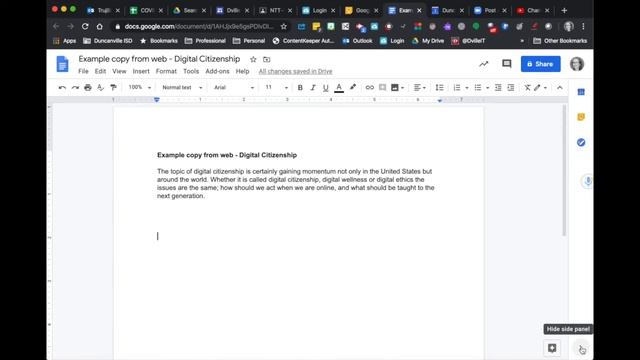Open the editing mode dropdown
Viewport: 640px width, 360px height.
pyautogui.click(x=540, y=87)
